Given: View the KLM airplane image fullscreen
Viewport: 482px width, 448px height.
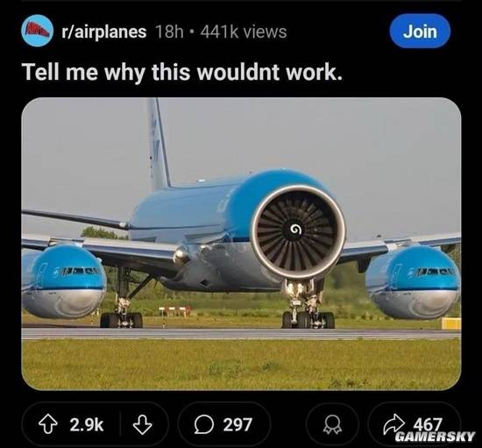Looking at the screenshot, I should point(241,244).
